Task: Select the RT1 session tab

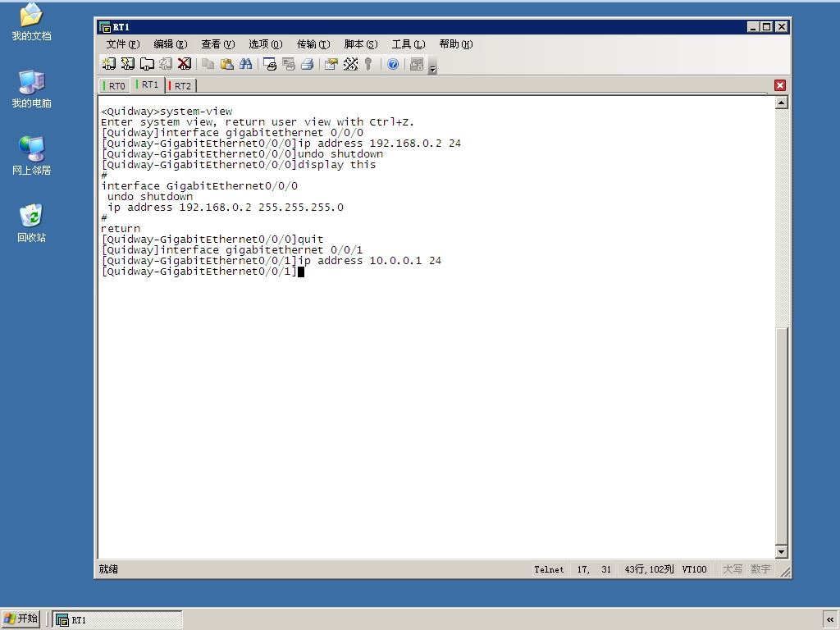Action: click(x=148, y=84)
